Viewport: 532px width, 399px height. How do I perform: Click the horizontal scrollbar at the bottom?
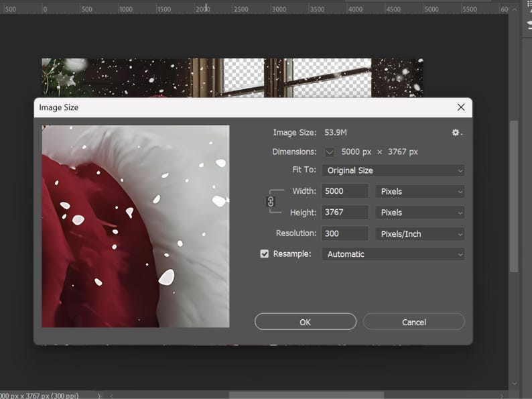[x=306, y=395]
